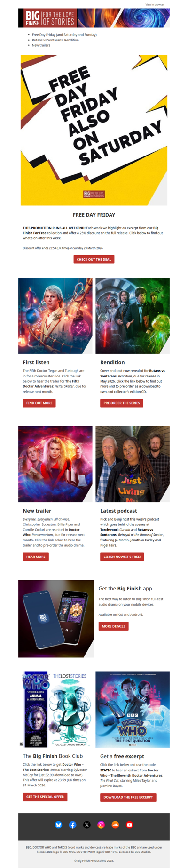188x868 pixels.
Task: Click More Details for the app
Action: [x=114, y=626]
